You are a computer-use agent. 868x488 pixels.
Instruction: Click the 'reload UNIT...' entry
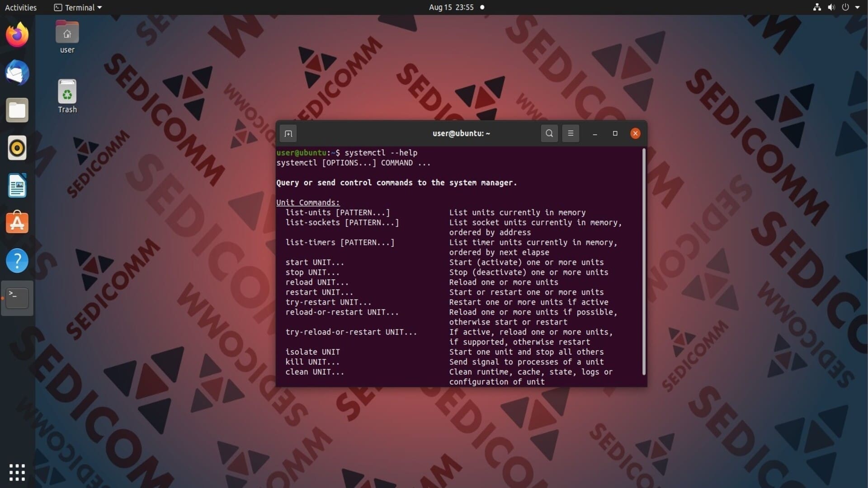(x=317, y=282)
